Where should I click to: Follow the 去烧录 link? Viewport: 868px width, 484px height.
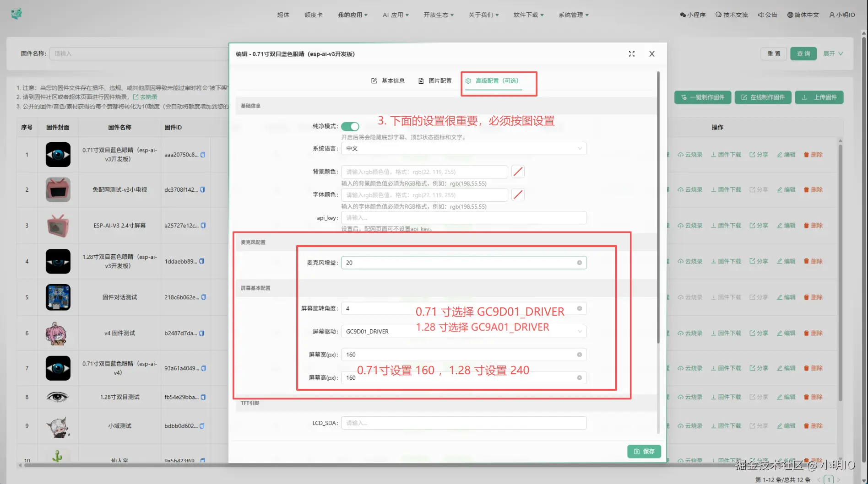145,97
